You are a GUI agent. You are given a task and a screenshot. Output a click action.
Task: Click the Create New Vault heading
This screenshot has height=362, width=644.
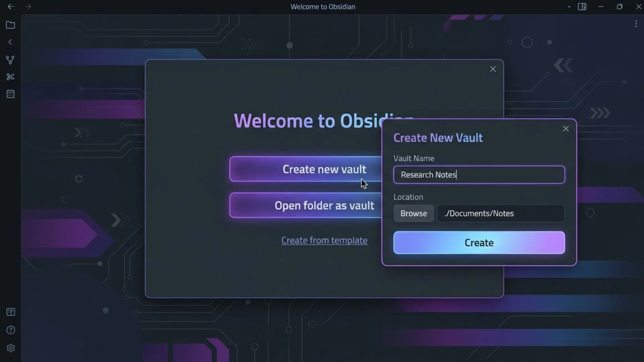[x=438, y=138]
